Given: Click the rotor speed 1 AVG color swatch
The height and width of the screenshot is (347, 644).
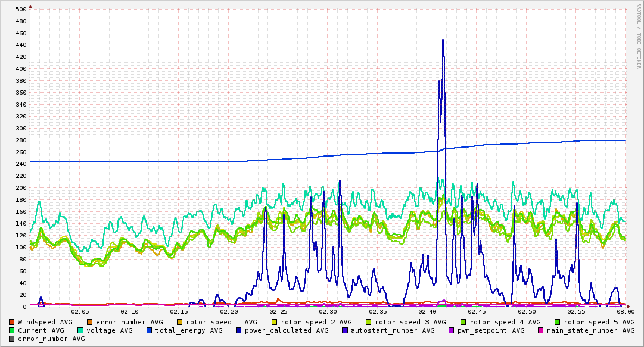Looking at the screenshot, I should 180,322.
